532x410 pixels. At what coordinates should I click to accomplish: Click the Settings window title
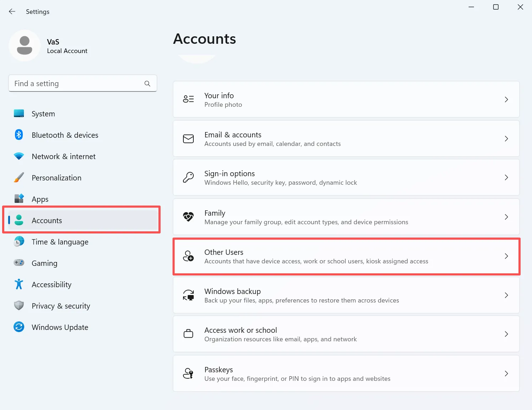38,12
